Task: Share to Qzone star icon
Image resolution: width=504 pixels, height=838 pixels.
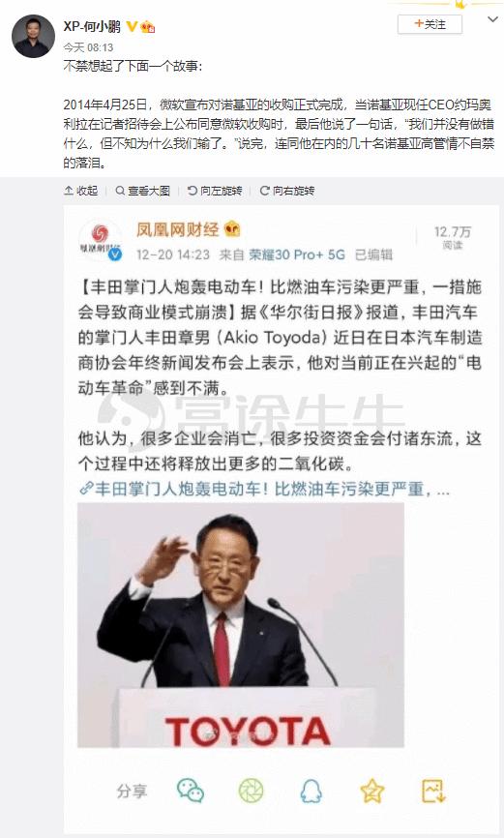Action: coord(372,791)
